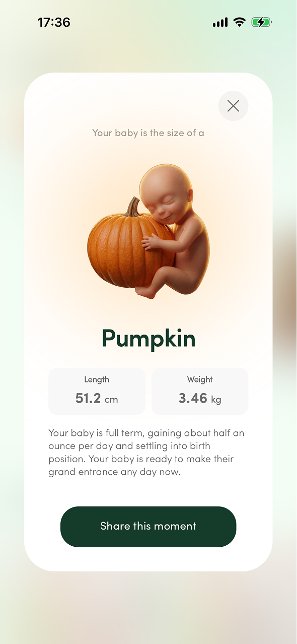Tap the 51.2 length value
Image resolution: width=297 pixels, height=644 pixels.
pos(88,398)
